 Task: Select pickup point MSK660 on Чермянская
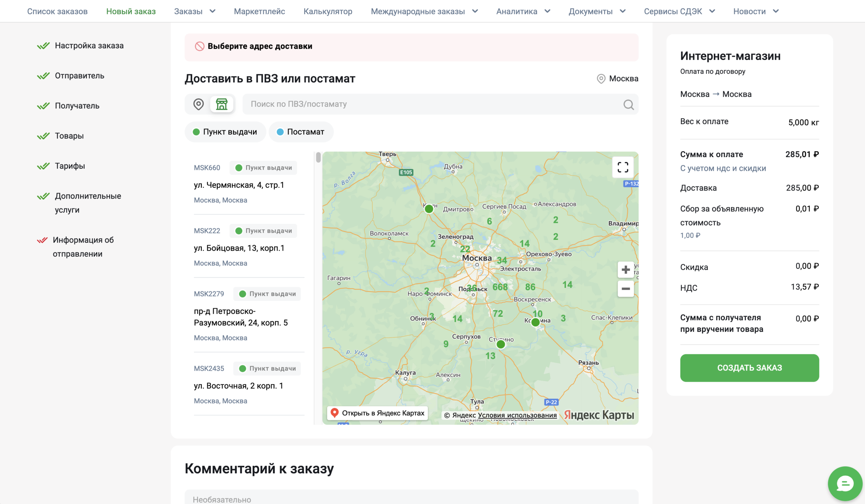pos(249,183)
